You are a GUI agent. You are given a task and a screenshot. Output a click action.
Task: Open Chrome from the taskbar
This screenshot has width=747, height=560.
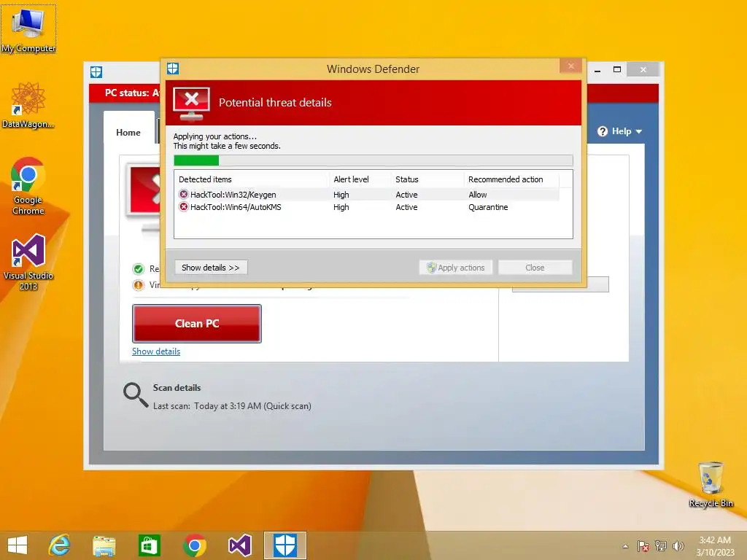[x=194, y=545]
